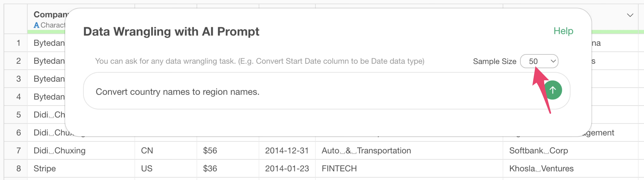644x180 pixels.
Task: Click the CN country cell in row 7
Action: coord(147,151)
